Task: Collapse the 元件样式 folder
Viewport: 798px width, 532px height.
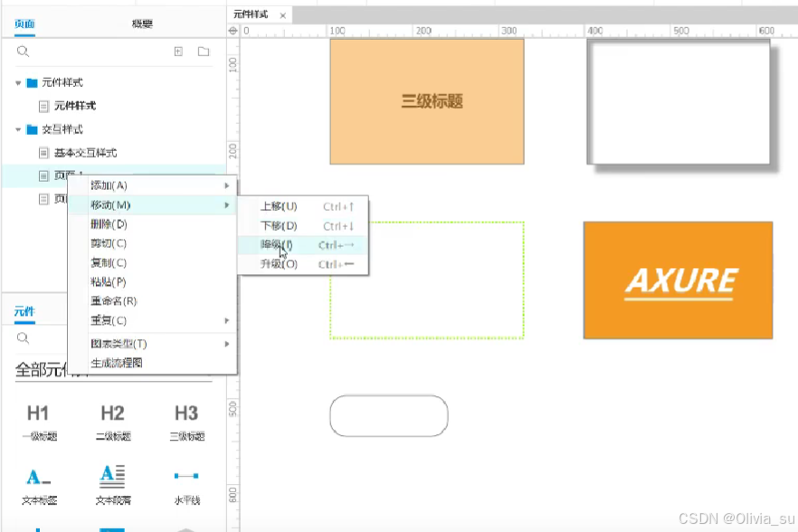Action: tap(18, 82)
